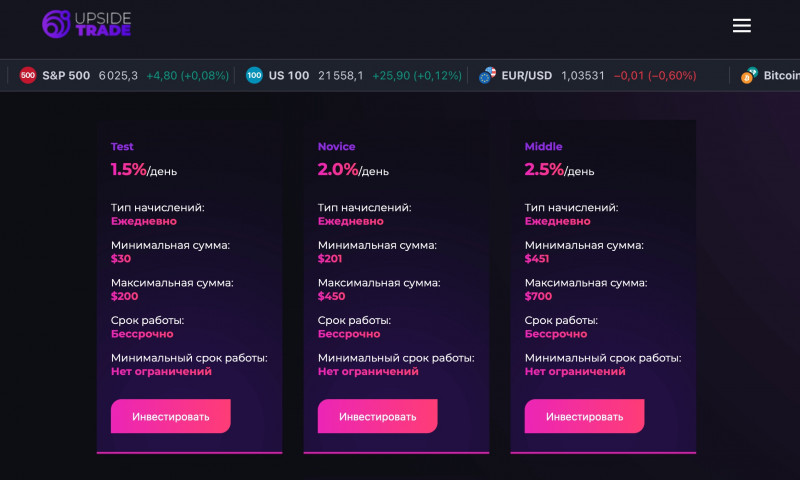Click the Bitcoin coin icon
800x480 pixels.
[x=749, y=75]
